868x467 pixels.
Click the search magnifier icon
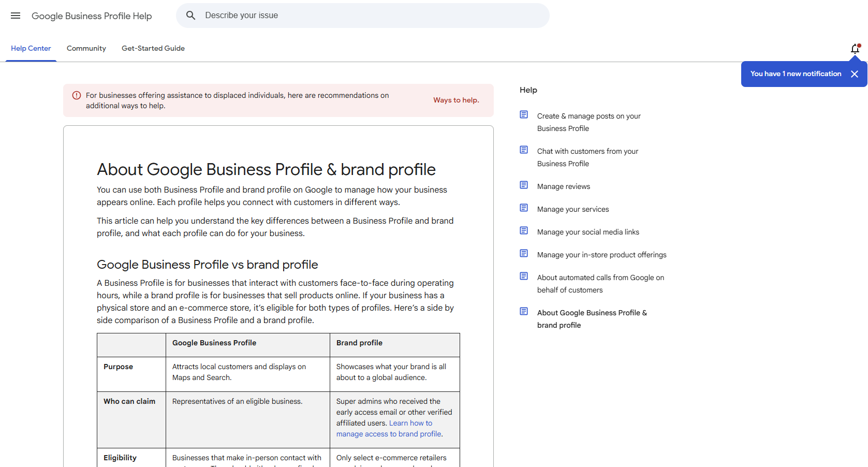pyautogui.click(x=191, y=16)
